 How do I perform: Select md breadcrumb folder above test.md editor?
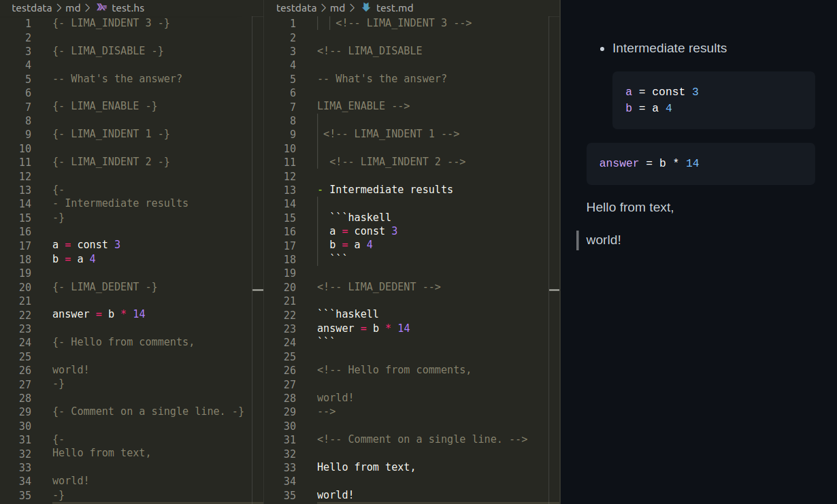(338, 7)
